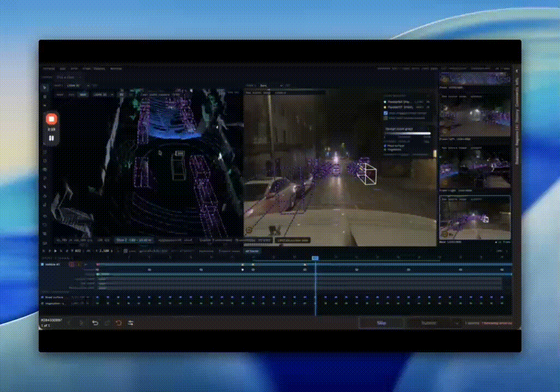560x392 pixels.
Task: Toggle the blue checked box in overlay panel
Action: pyautogui.click(x=386, y=113)
